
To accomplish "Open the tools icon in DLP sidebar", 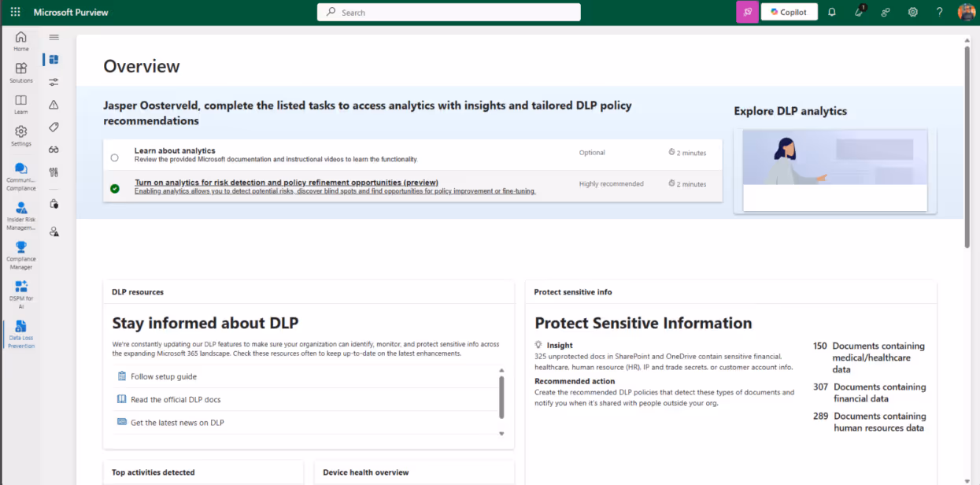I will pyautogui.click(x=54, y=172).
